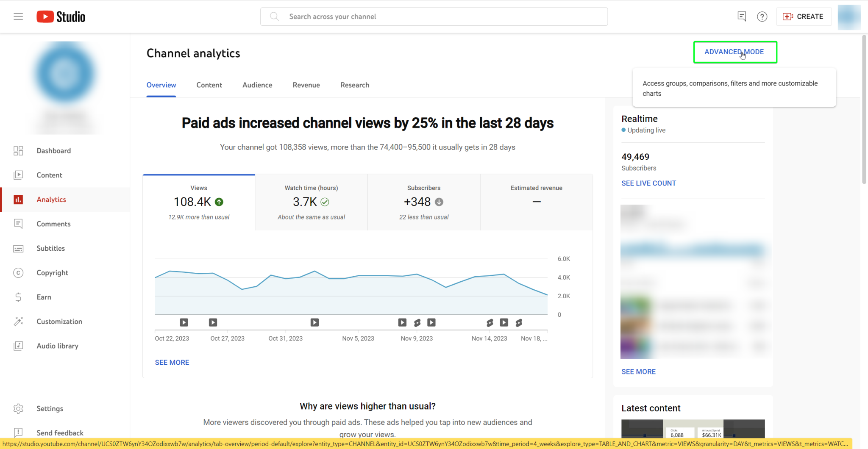
Task: Select the Dashboard icon in the sidebar
Action: 18,150
